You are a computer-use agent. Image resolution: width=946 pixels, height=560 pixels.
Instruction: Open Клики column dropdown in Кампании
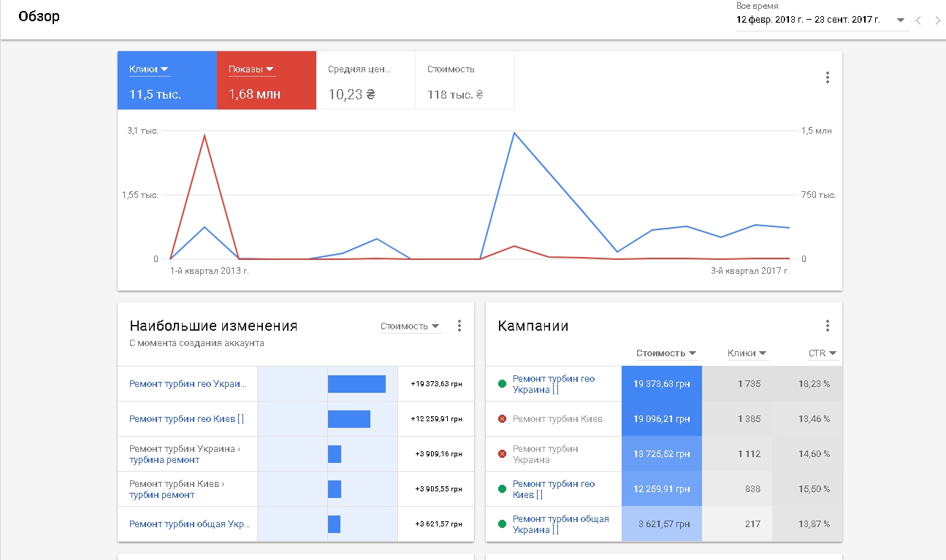coord(747,353)
